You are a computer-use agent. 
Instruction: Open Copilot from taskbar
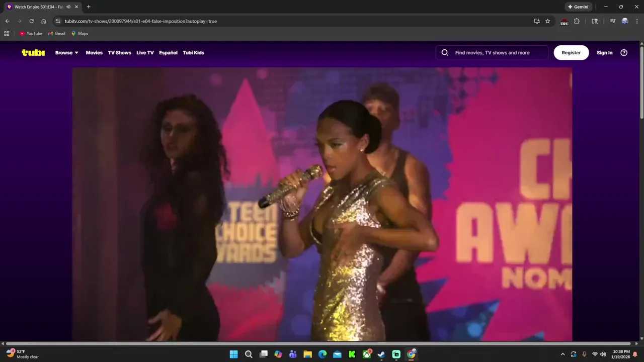tap(278, 354)
